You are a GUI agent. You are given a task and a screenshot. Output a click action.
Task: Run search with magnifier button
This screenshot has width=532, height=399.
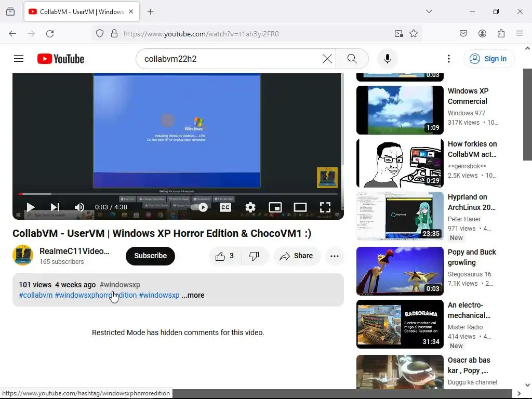352,59
